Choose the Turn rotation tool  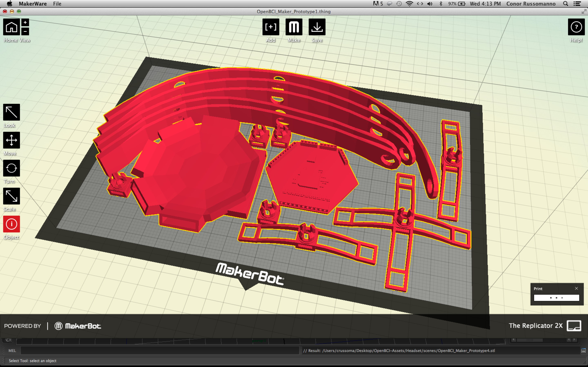pos(11,168)
